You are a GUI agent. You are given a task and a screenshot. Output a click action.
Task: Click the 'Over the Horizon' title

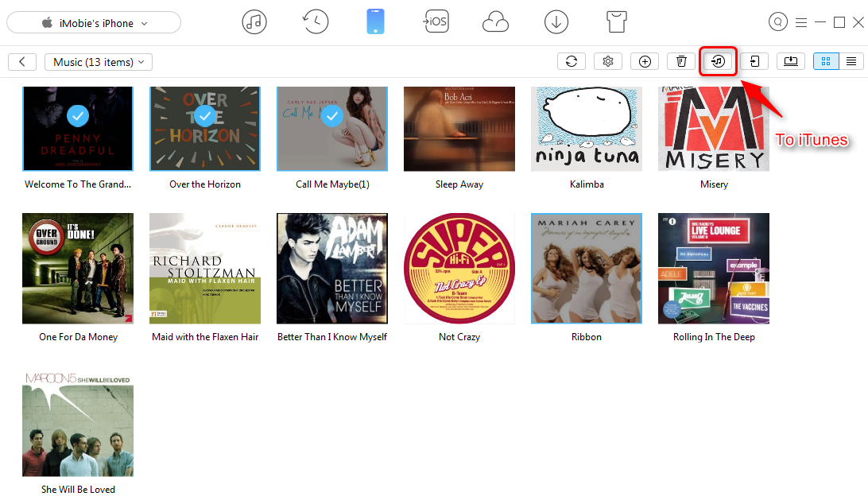tap(205, 184)
